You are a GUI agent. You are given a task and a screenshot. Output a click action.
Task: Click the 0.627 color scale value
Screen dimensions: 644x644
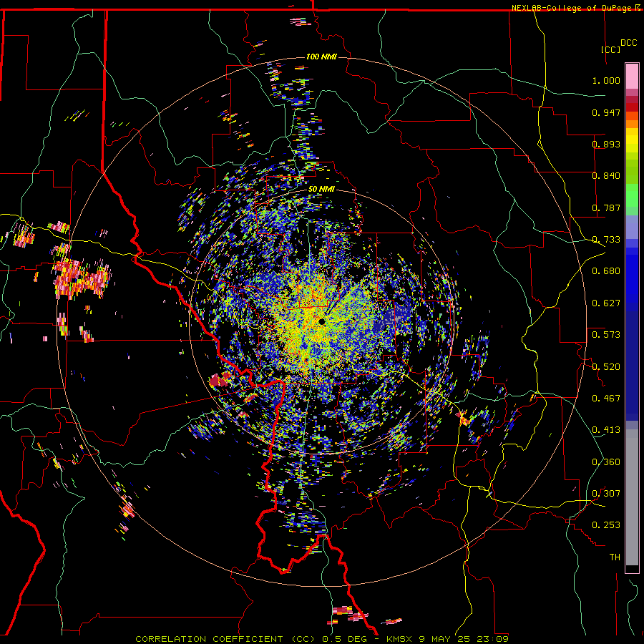coord(606,303)
